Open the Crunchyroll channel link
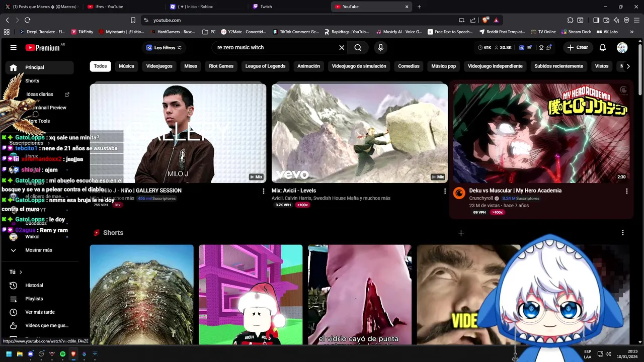The image size is (644, 362). coord(481,199)
